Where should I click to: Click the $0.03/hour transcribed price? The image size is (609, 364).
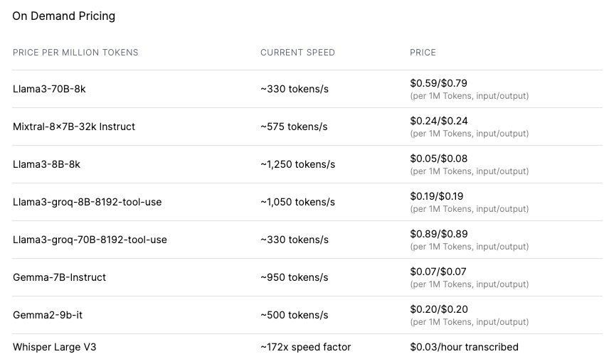tap(464, 347)
